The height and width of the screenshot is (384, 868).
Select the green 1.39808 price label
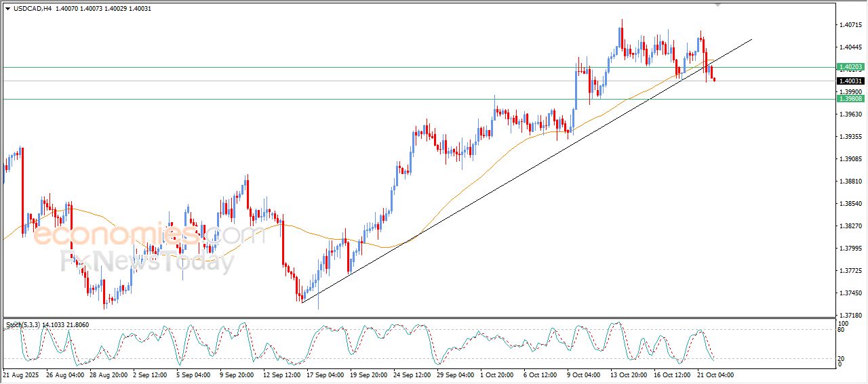850,99
